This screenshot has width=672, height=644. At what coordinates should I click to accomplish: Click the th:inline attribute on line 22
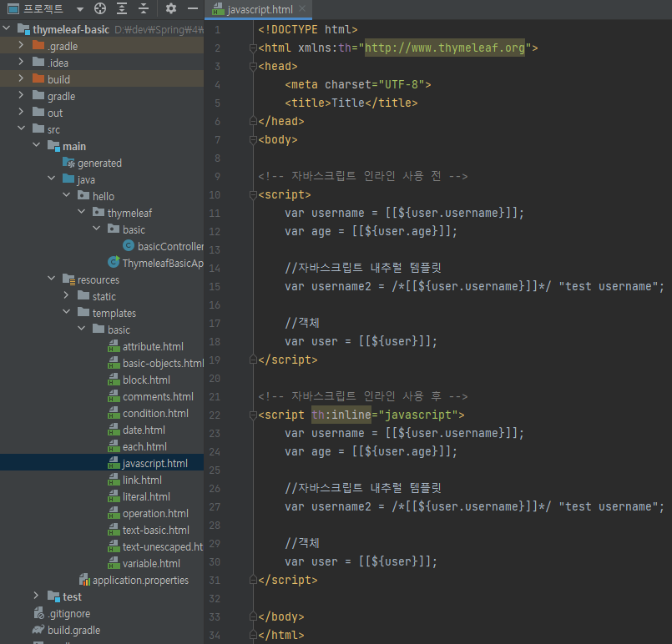341,415
